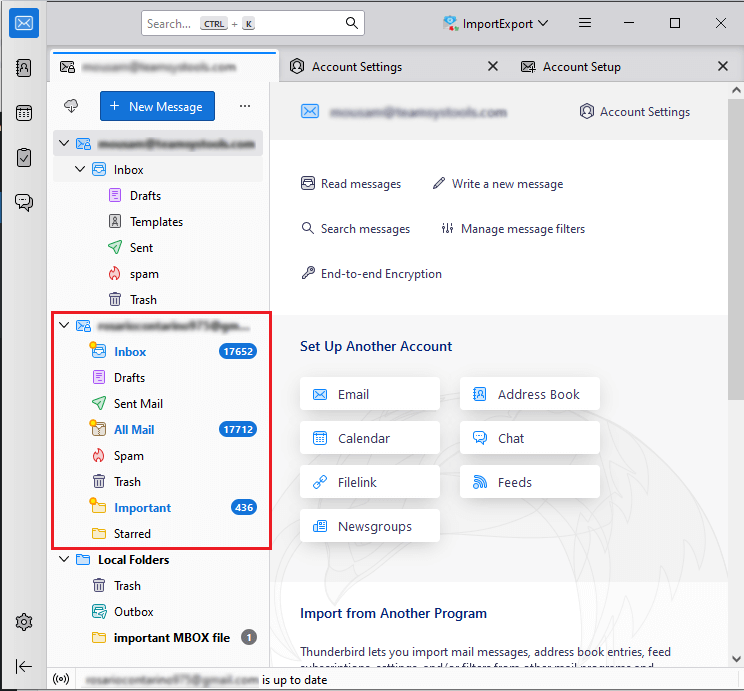Select the Drafts folder in the Gmail account

click(158, 377)
